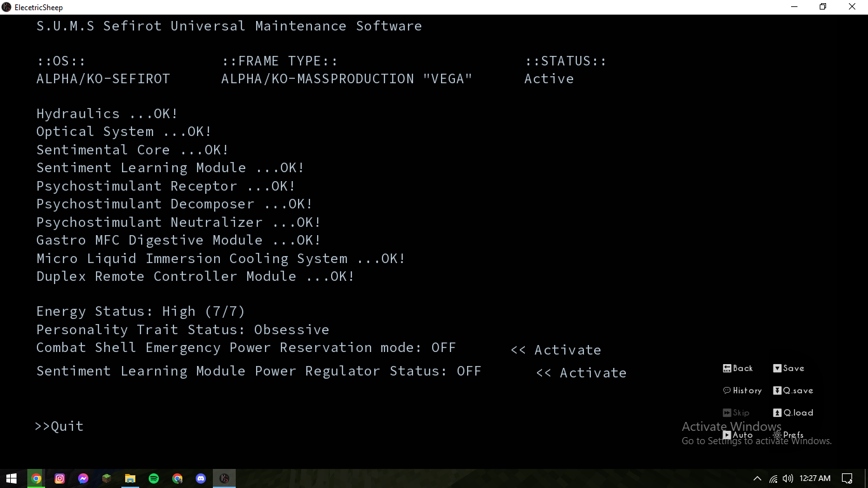Open the History log
The height and width of the screenshot is (488, 868).
[x=742, y=391]
